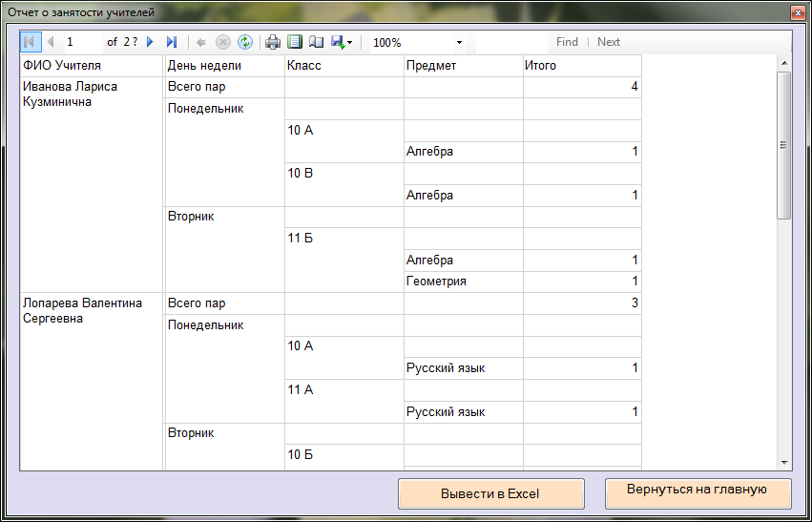Click total value 3 for Лопарева
Viewport: 812px width, 522px height.
pyautogui.click(x=583, y=303)
